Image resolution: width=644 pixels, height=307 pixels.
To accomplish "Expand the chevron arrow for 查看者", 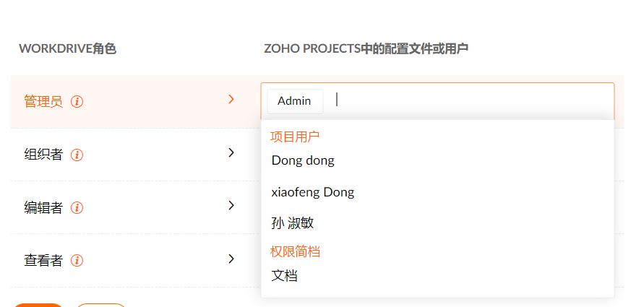I will point(231,259).
